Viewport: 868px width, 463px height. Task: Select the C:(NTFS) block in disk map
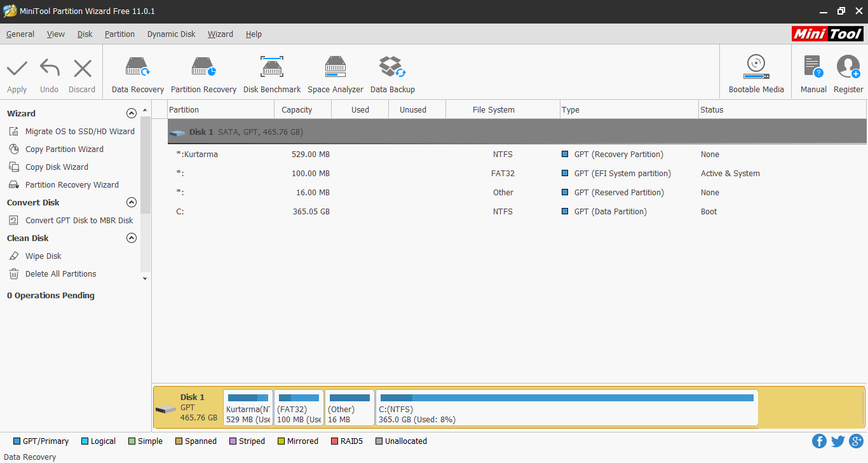coord(567,408)
